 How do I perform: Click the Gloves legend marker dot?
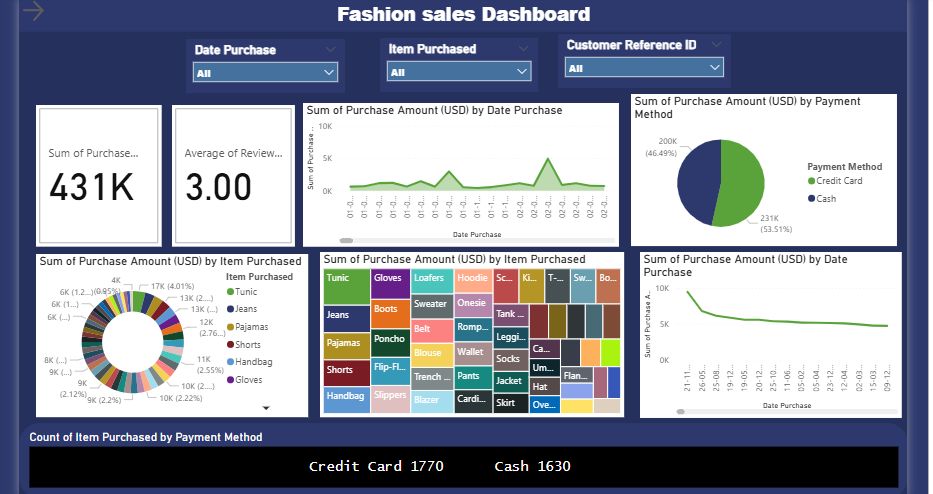tap(231, 380)
